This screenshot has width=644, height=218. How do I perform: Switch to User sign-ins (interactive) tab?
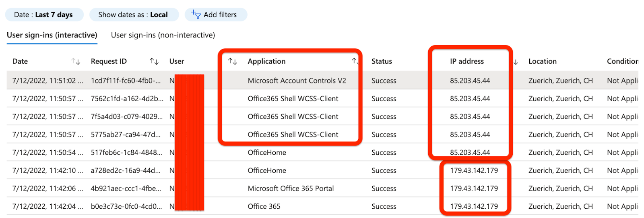52,35
